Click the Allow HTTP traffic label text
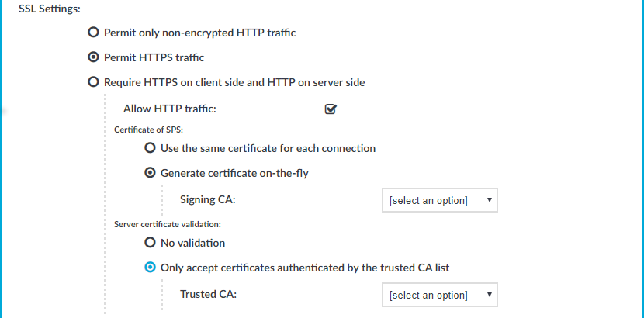 coord(170,109)
